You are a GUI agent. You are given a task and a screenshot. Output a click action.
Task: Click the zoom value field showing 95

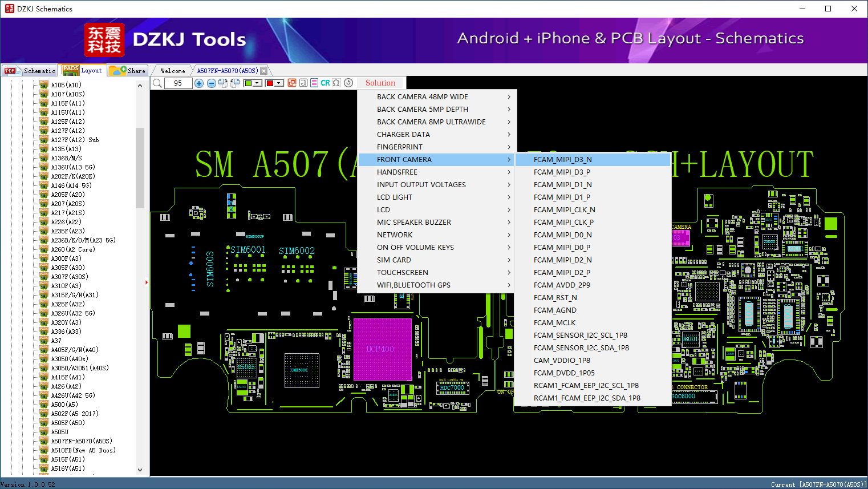[178, 83]
